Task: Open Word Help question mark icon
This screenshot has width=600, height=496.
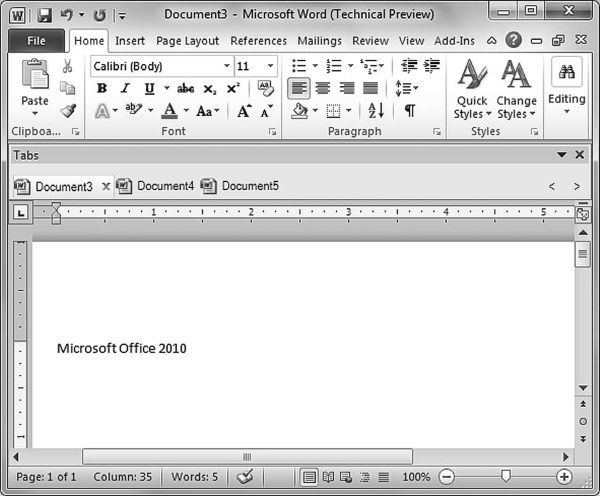Action: tap(514, 41)
